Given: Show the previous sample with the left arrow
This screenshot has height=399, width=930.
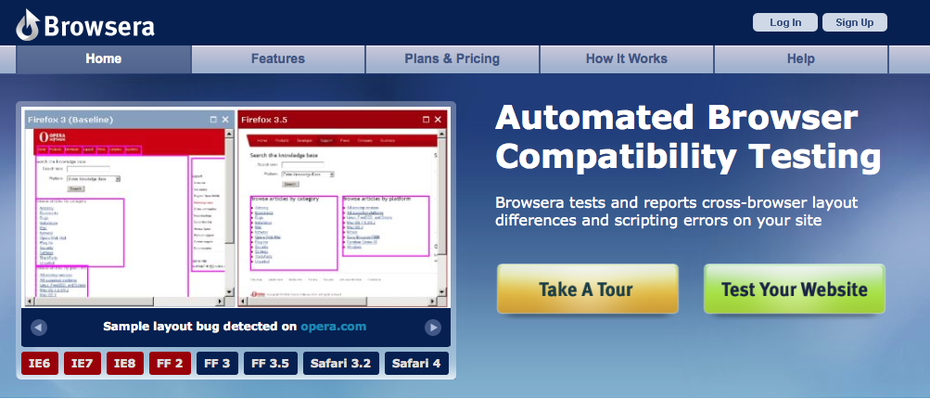Looking at the screenshot, I should pyautogui.click(x=39, y=327).
